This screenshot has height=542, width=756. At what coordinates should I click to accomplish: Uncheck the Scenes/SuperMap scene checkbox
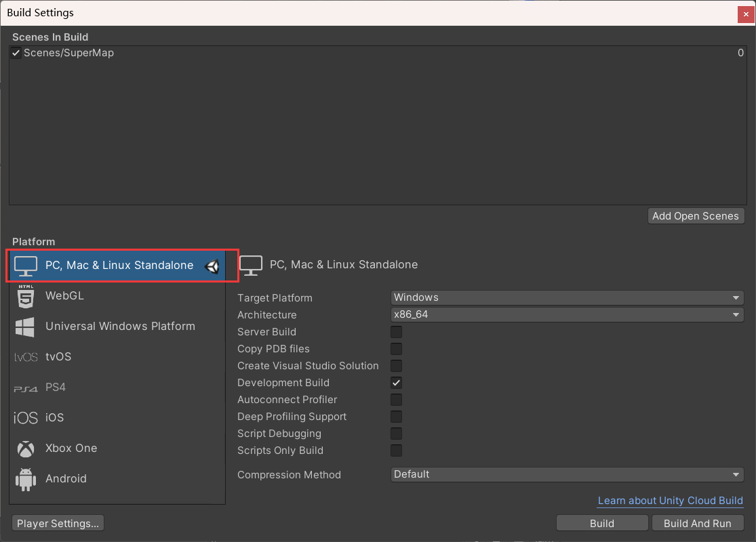16,53
